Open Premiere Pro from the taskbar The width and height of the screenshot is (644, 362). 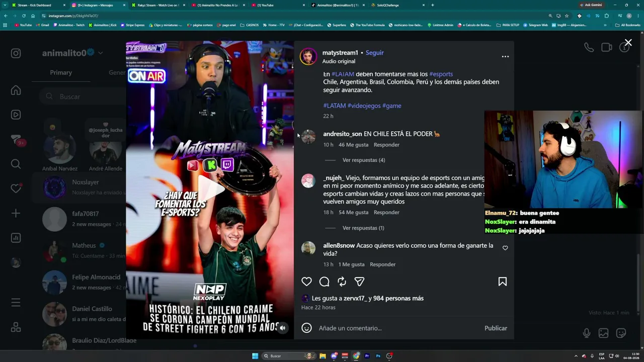pos(367,356)
